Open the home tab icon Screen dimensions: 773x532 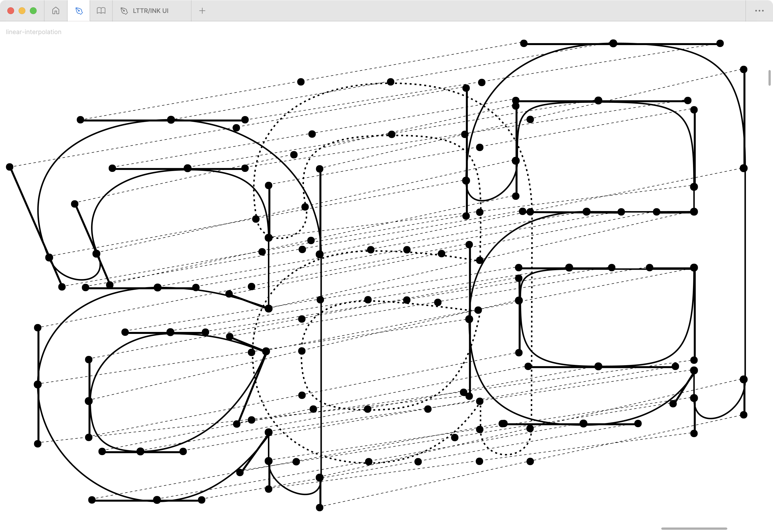(x=56, y=11)
